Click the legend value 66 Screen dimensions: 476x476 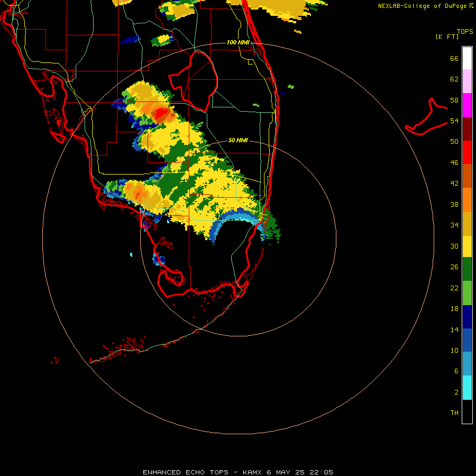pos(454,58)
